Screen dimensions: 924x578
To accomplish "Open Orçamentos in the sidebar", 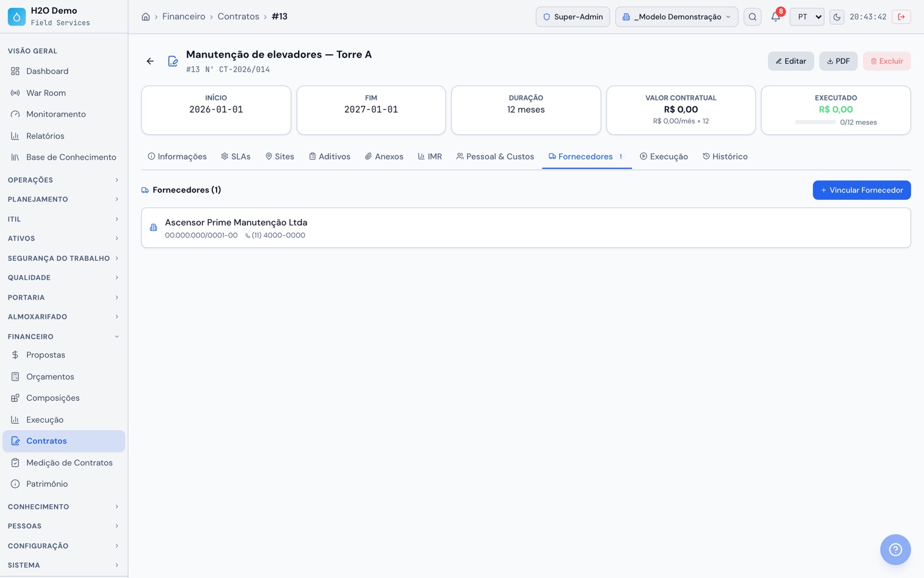I will (x=64, y=376).
